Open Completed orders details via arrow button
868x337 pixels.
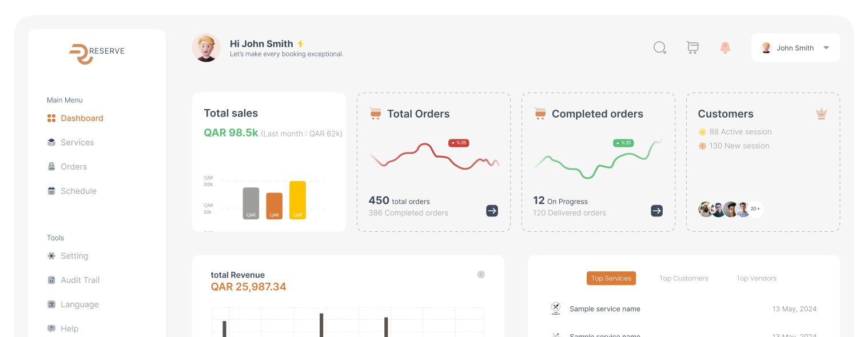coord(656,211)
